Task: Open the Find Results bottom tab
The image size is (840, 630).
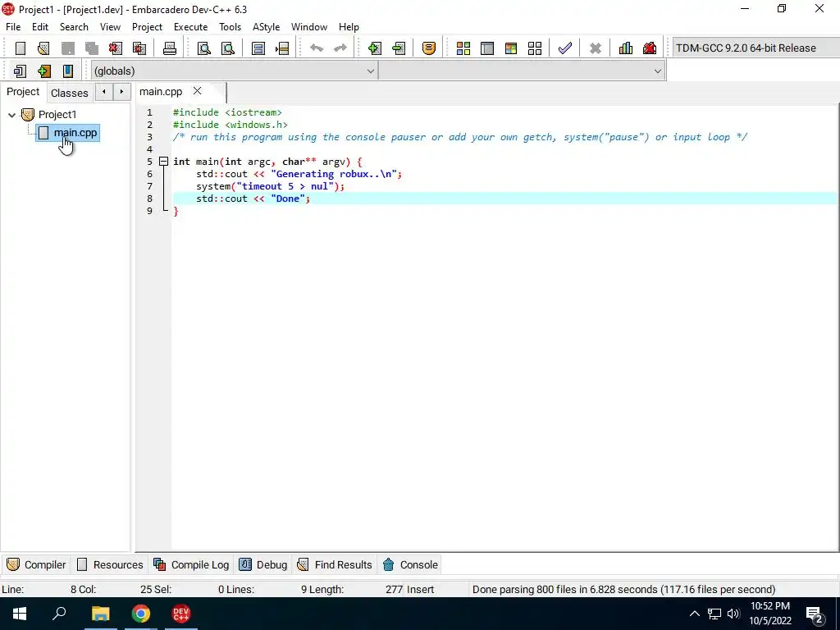Action: (335, 564)
